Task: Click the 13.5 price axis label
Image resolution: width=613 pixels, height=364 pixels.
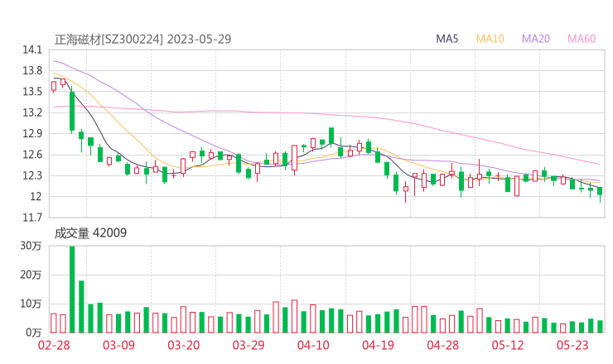Action: [32, 92]
